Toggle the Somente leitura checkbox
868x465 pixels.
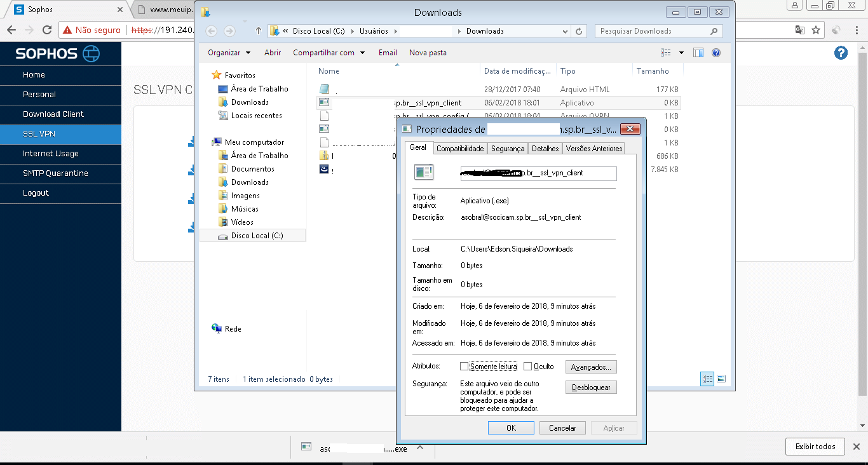(464, 367)
